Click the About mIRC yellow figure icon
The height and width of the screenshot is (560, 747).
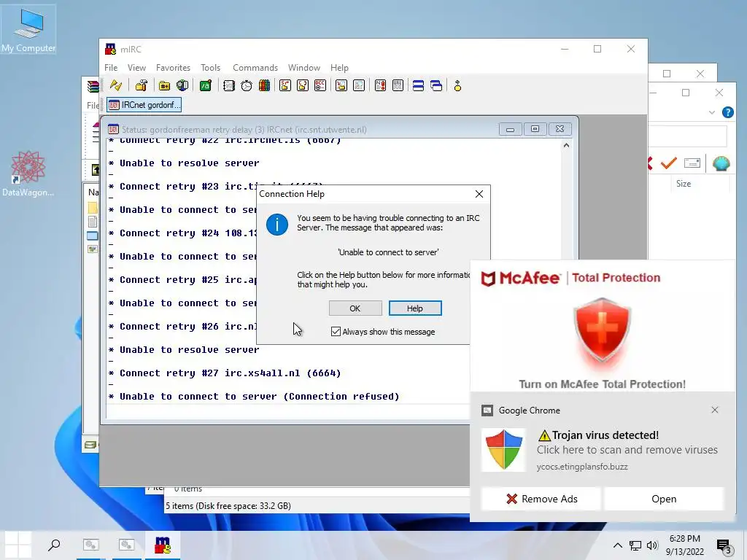click(457, 86)
